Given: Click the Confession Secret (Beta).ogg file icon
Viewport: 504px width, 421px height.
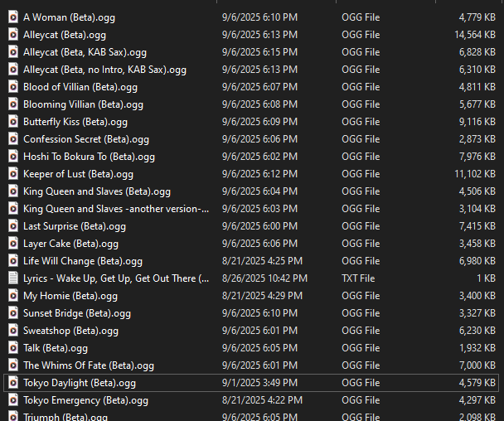Looking at the screenshot, I should (13, 139).
